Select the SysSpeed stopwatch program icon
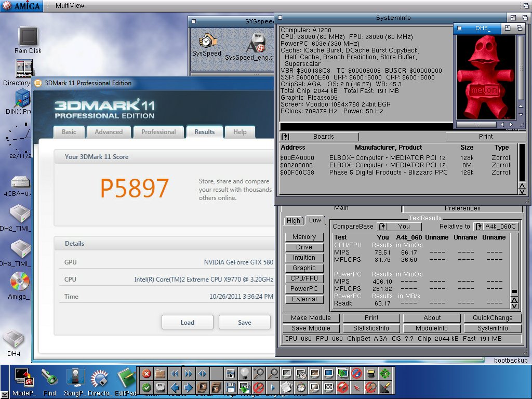 206,45
